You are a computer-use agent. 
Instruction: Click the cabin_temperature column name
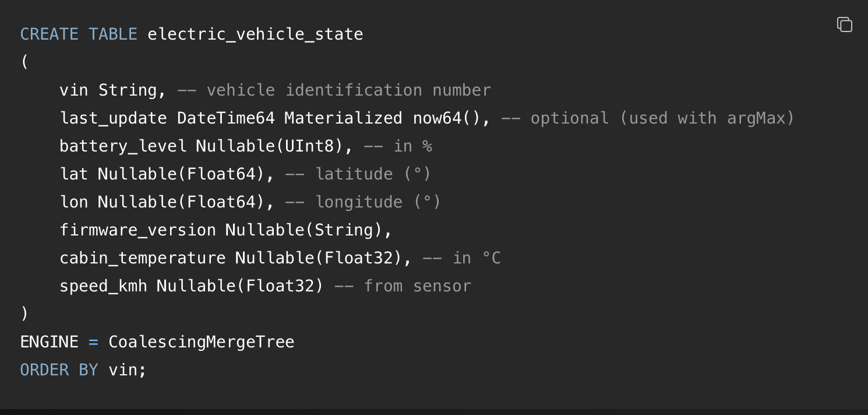[x=143, y=258]
